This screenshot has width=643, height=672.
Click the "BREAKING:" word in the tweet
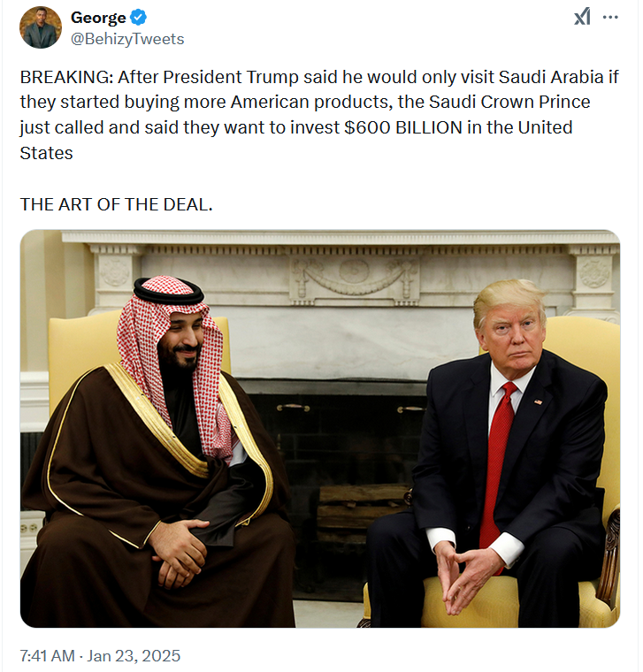tap(61, 77)
